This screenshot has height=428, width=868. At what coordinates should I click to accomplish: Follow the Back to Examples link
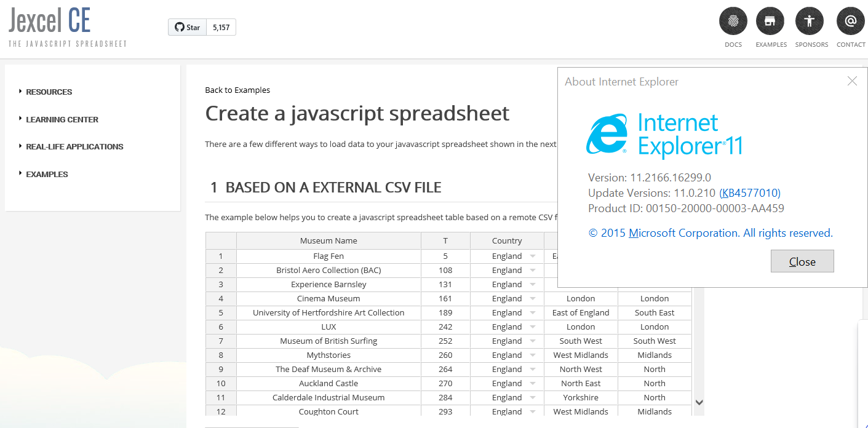[237, 90]
